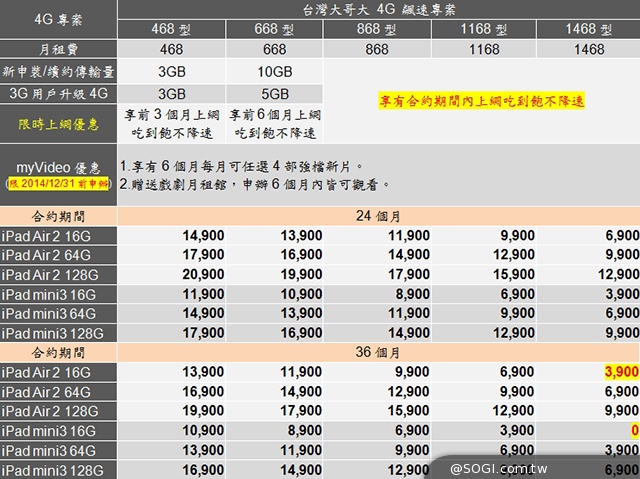This screenshot has height=479, width=640.
Task: Click the 3GB cell in 3G 用戶升級 4G row
Action: click(x=172, y=94)
